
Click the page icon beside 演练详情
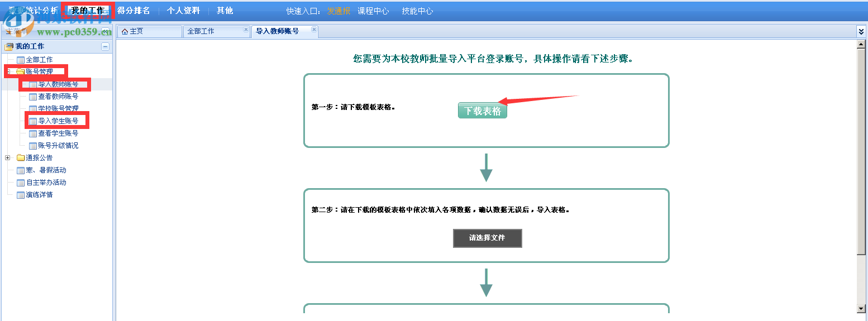[x=21, y=195]
